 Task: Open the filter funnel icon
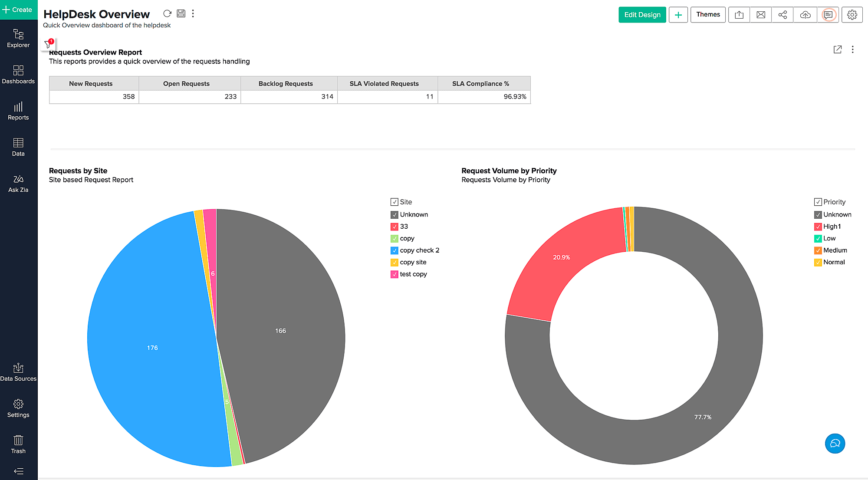point(48,44)
